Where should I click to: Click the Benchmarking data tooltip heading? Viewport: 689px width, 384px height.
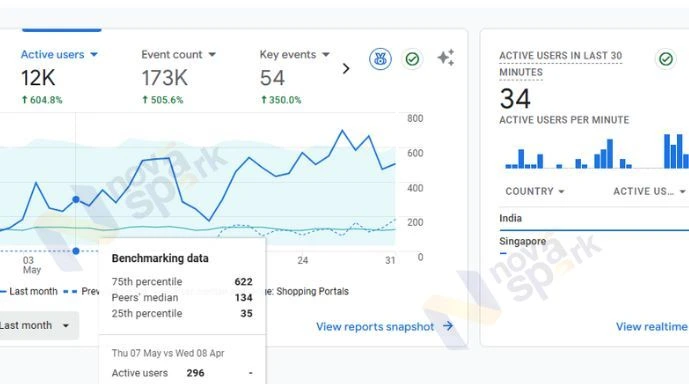[160, 258]
